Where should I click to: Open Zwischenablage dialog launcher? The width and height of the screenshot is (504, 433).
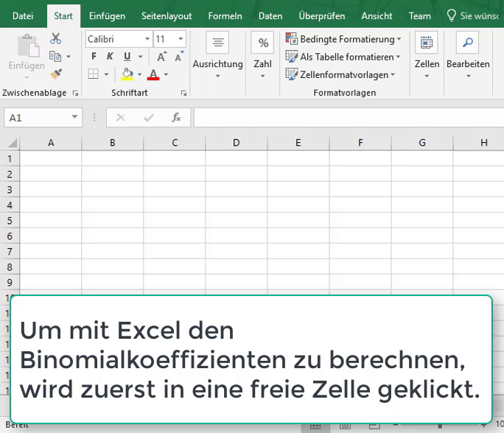pyautogui.click(x=76, y=93)
